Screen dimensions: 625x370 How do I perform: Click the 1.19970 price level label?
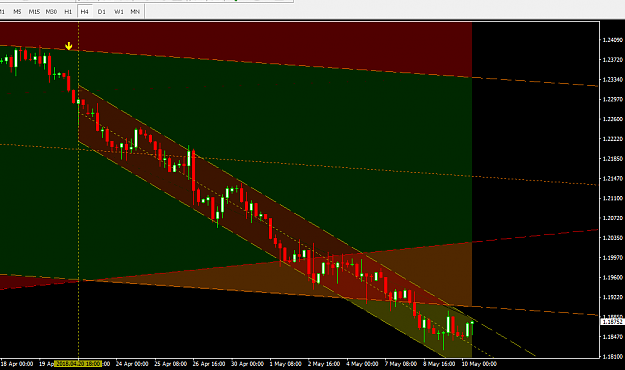[613, 258]
